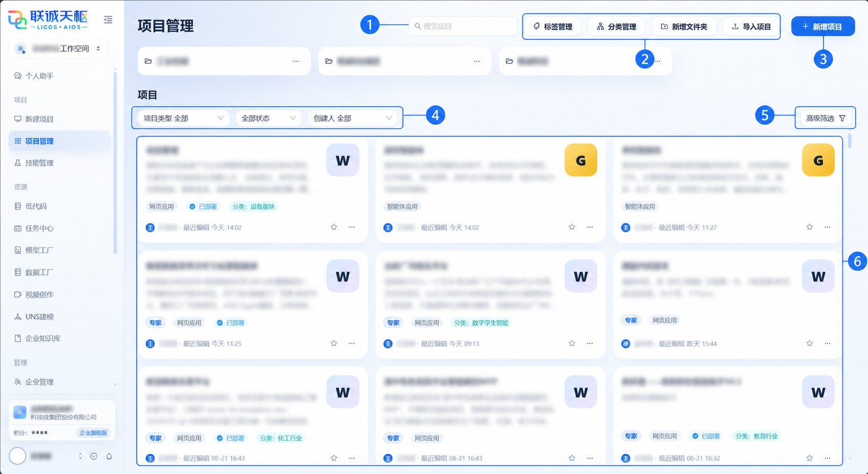The width and height of the screenshot is (868, 474).
Task: Star the project edited 今天 11:27
Action: pyautogui.click(x=810, y=227)
